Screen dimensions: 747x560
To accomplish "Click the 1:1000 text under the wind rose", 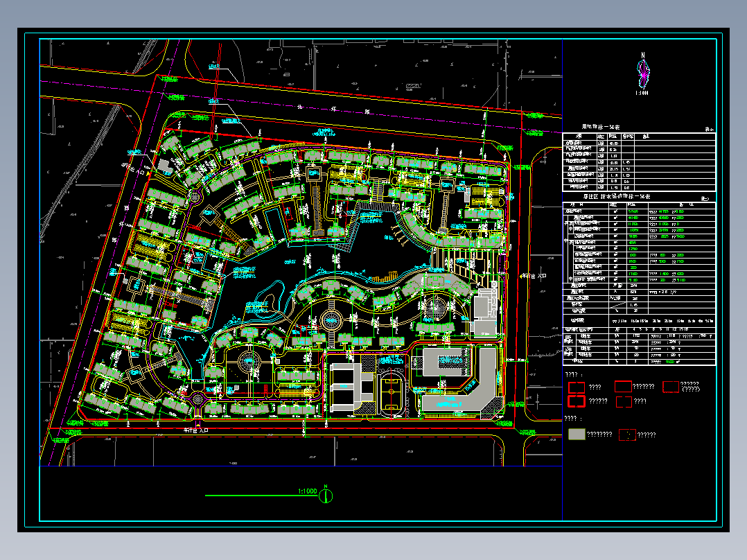I will point(642,93).
